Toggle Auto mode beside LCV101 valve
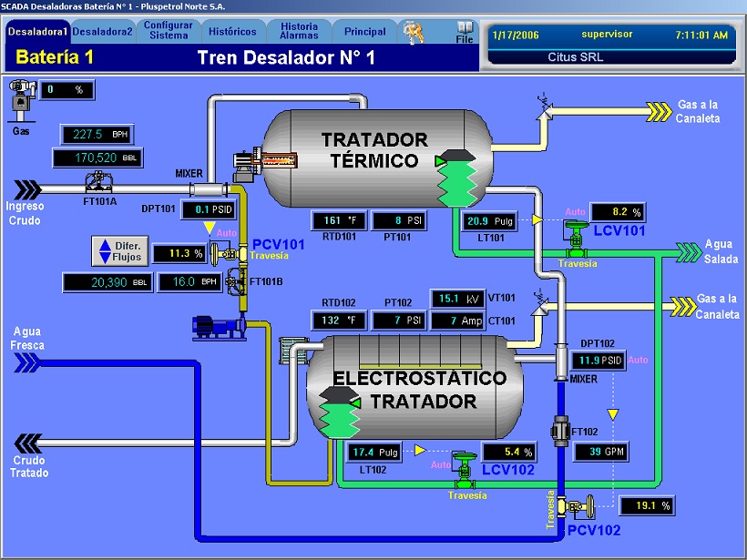 point(575,212)
